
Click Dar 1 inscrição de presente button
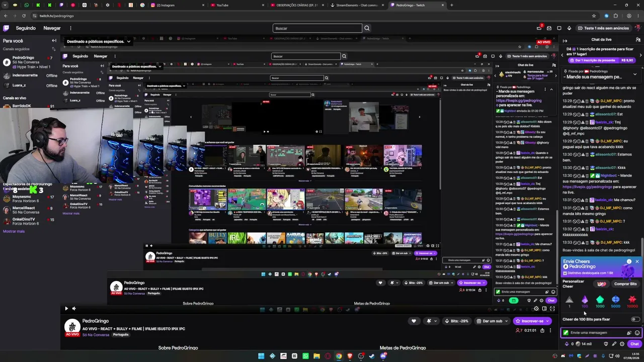pyautogui.click(x=601, y=60)
